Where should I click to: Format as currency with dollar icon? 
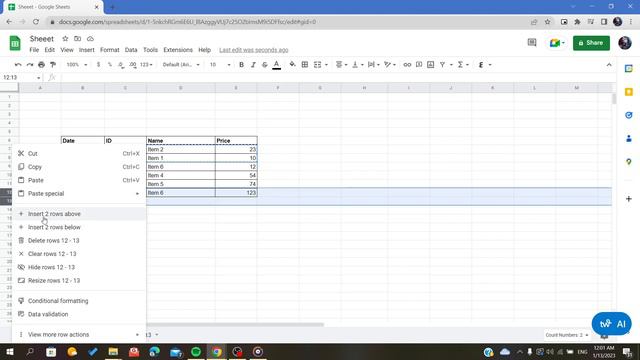[x=98, y=64]
